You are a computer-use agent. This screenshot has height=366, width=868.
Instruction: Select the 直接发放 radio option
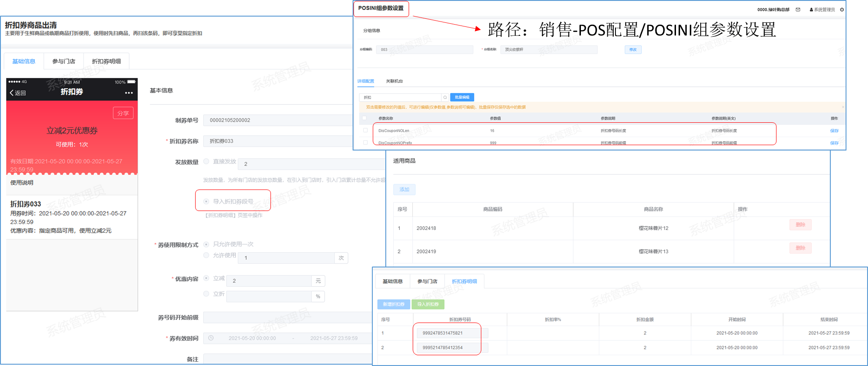pos(206,161)
